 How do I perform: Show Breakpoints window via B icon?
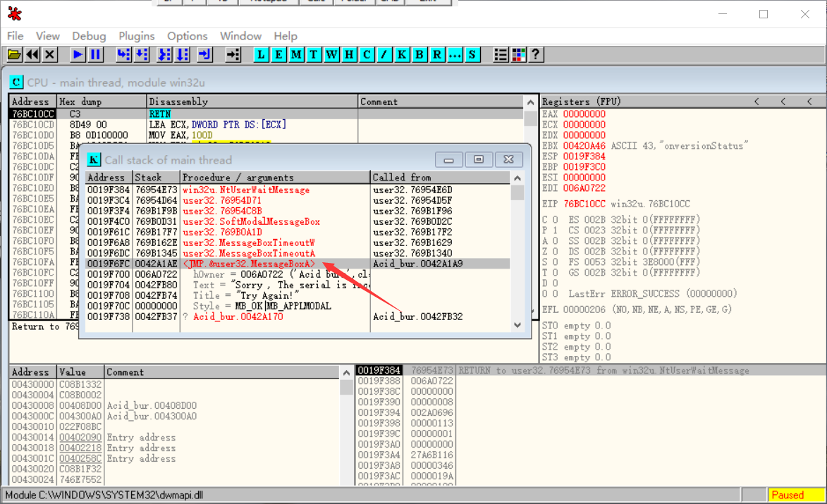(x=419, y=54)
